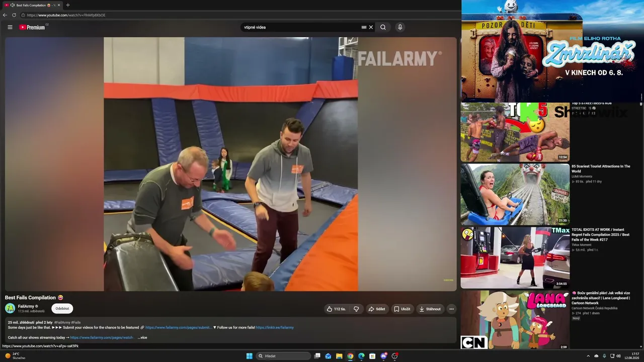644x362 pixels.
Task: Switch to Google Chrome on the taskbar
Action: pyautogui.click(x=350, y=356)
